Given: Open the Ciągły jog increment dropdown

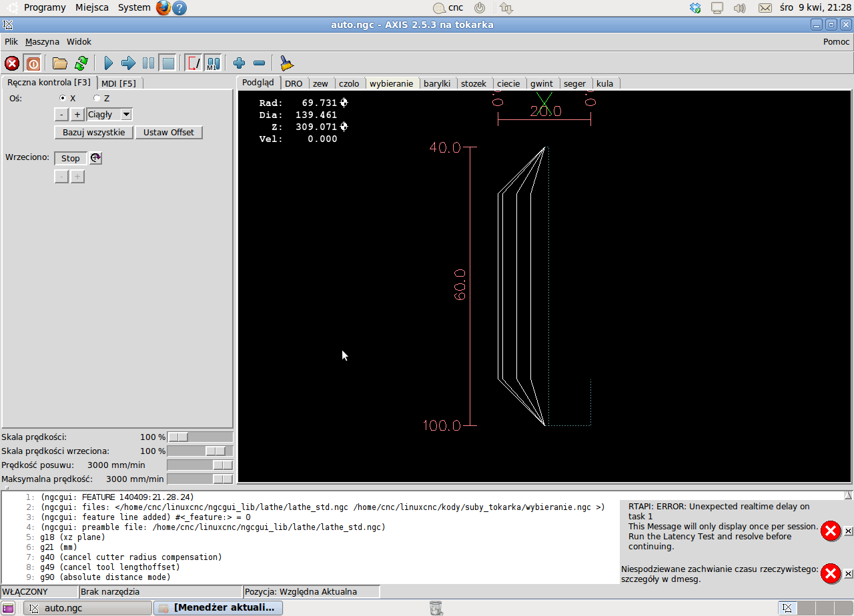Looking at the screenshot, I should click(109, 115).
